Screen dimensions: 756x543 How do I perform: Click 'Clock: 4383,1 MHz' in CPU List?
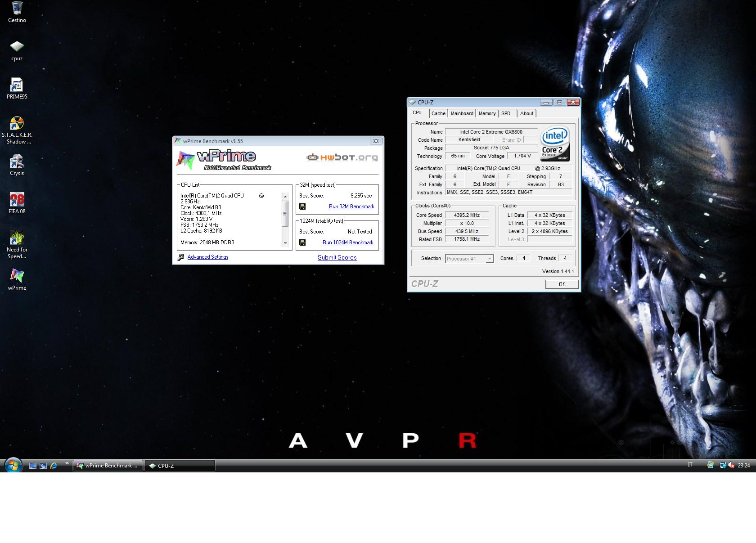tap(201, 213)
